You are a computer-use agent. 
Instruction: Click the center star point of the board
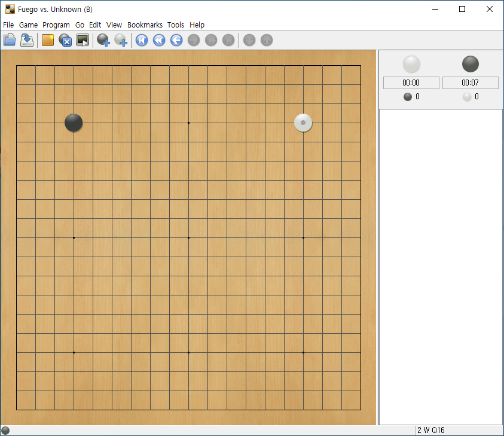[x=189, y=237]
